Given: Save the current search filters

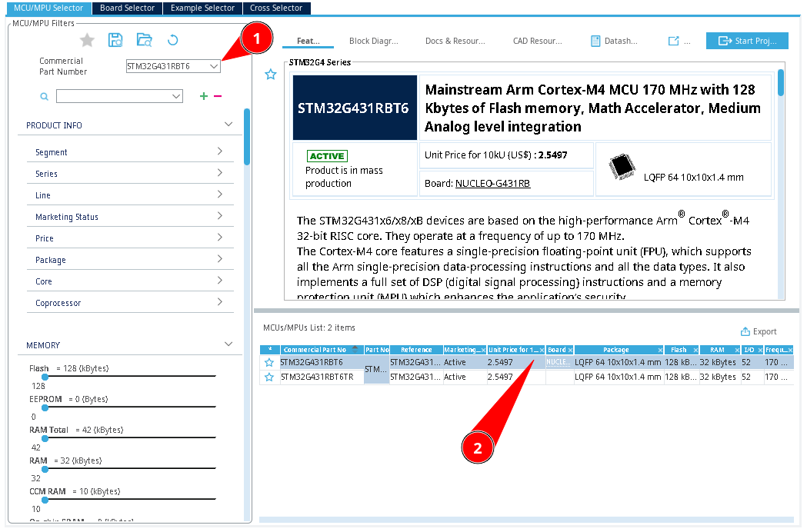Looking at the screenshot, I should (x=115, y=40).
